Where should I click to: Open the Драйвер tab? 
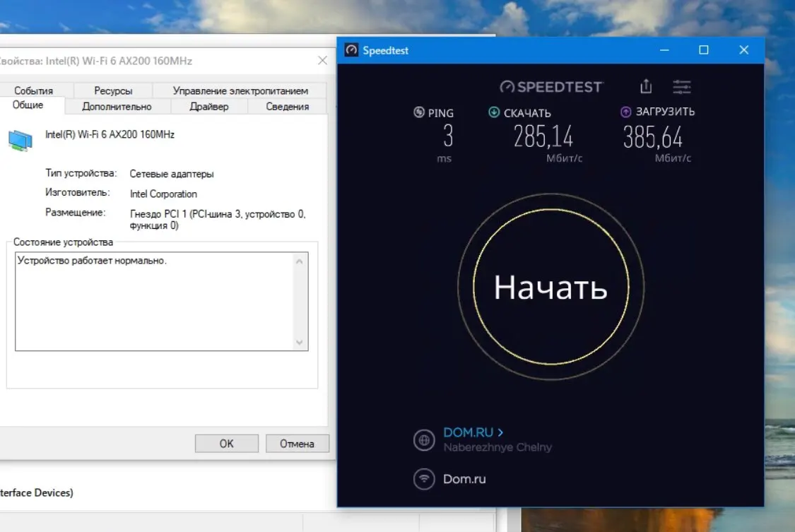click(x=209, y=107)
